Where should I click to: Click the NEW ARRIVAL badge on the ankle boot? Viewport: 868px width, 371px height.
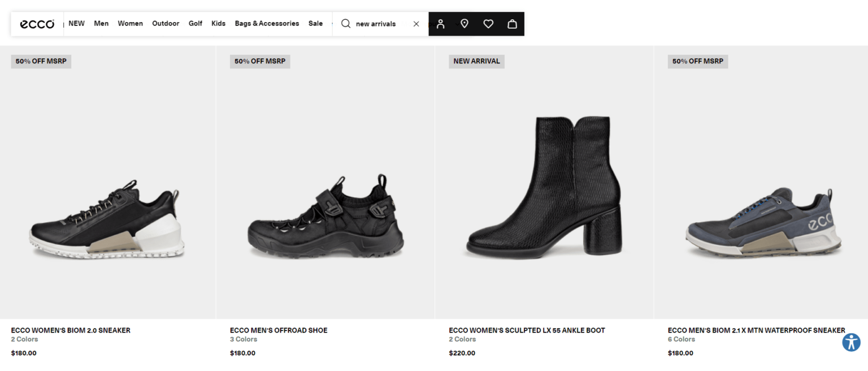(476, 61)
